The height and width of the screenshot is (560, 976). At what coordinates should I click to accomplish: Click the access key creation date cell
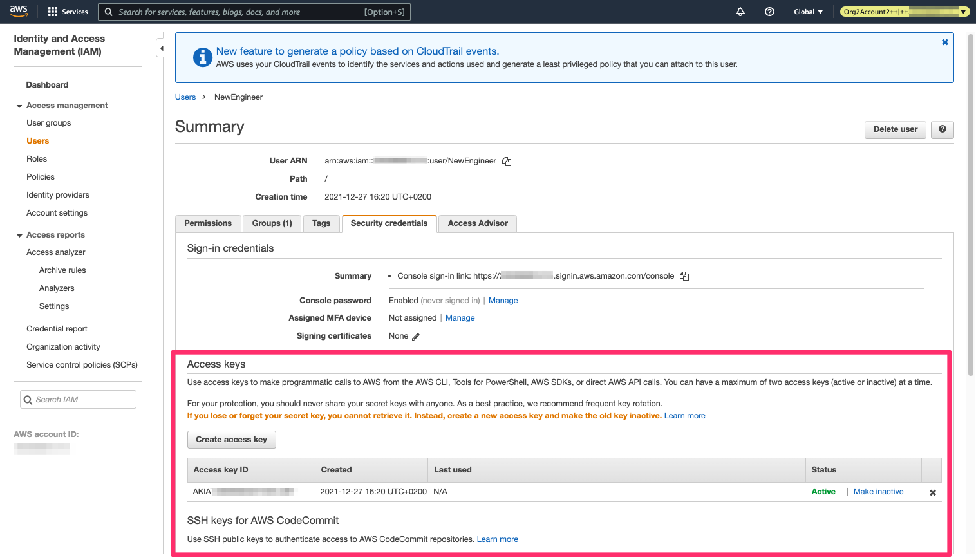pos(373,492)
